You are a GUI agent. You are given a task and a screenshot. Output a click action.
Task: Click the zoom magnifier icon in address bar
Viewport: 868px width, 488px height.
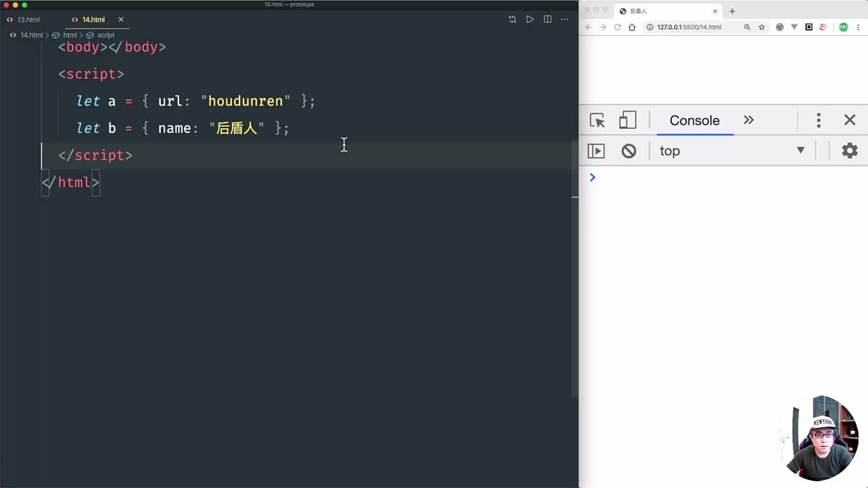747,27
